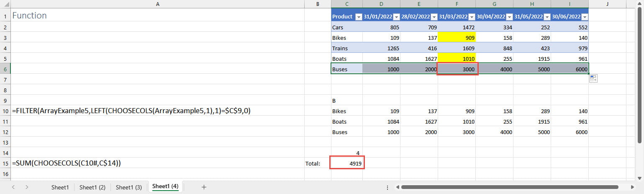Open the 30/06/2022 column filter dropdown
This screenshot has width=644, height=194.
584,17
